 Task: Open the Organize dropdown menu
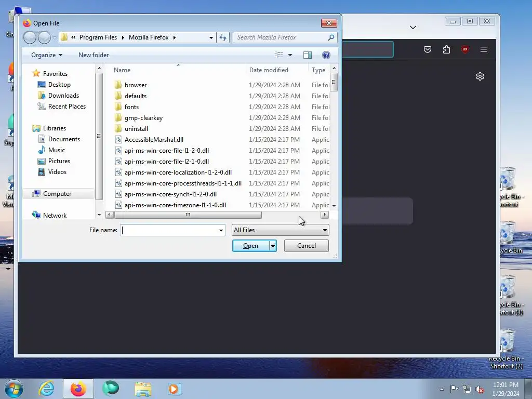(47, 55)
